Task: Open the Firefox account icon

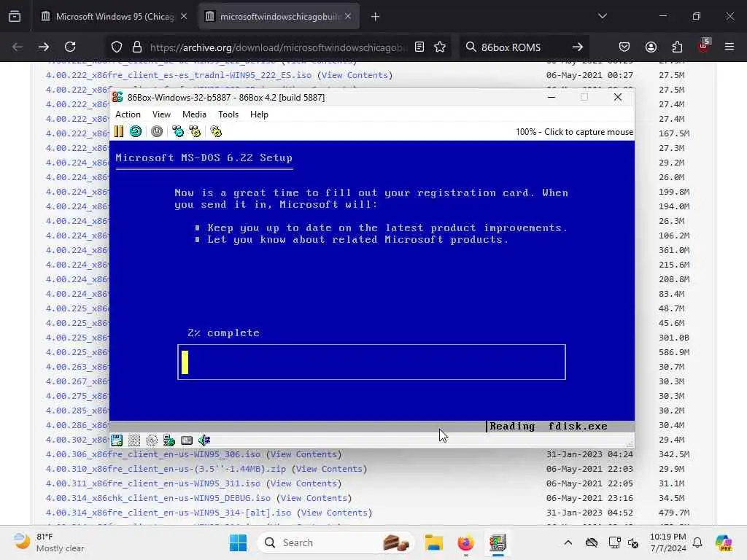Action: coord(651,47)
